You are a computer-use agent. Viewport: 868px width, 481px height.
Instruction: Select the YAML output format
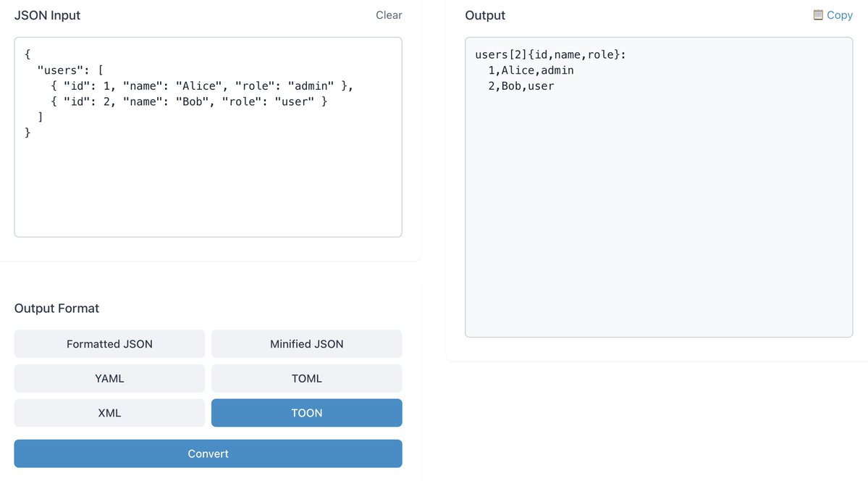[109, 378]
